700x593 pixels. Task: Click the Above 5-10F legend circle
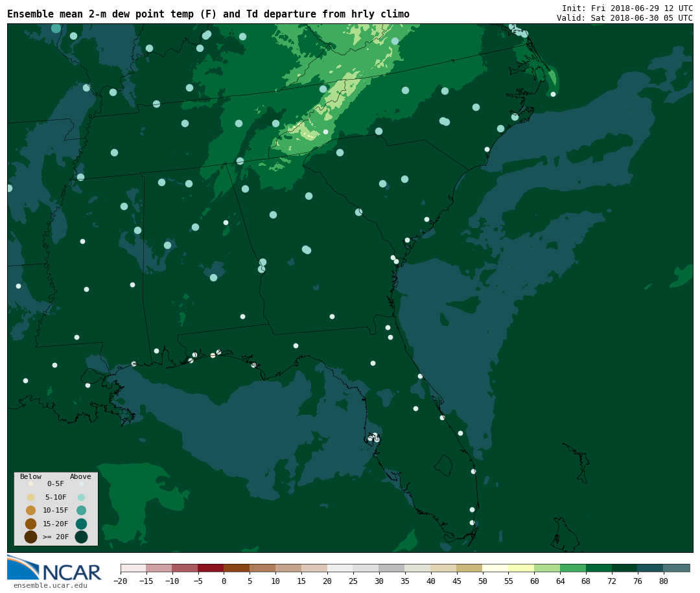pyautogui.click(x=81, y=497)
